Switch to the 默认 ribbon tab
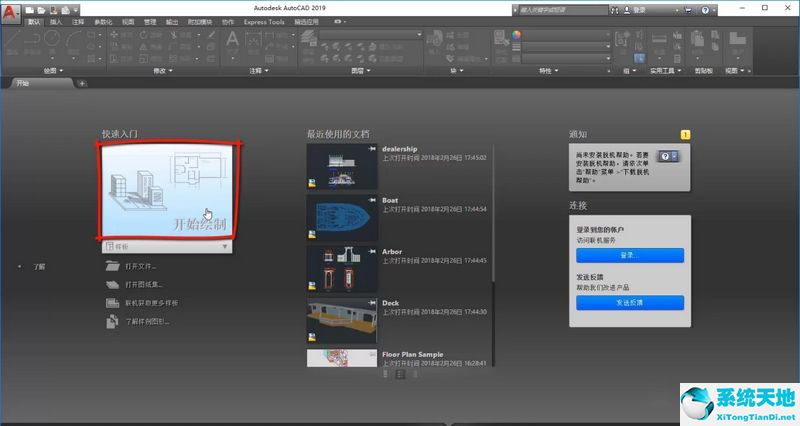Screen dimensions: 800x426 tap(34, 22)
